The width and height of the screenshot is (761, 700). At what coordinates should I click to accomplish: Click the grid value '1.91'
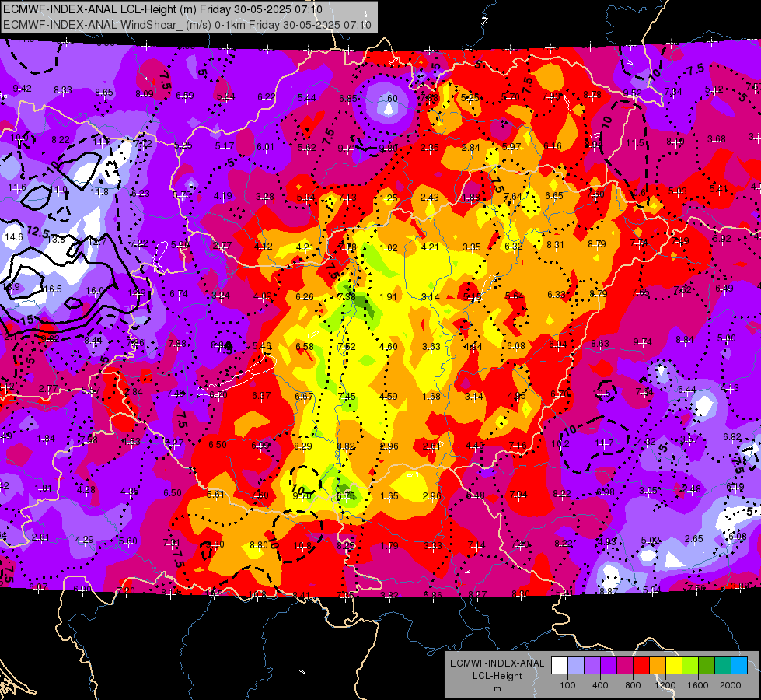pyautogui.click(x=388, y=297)
